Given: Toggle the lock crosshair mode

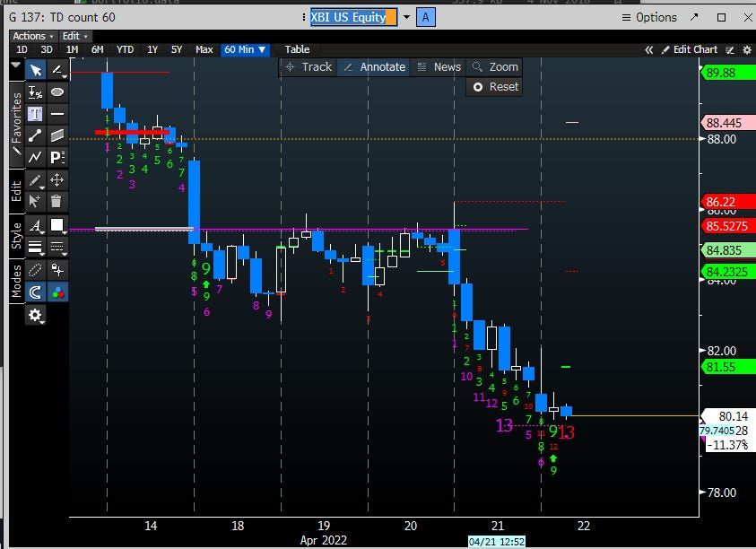Looking at the screenshot, I should click(x=57, y=270).
